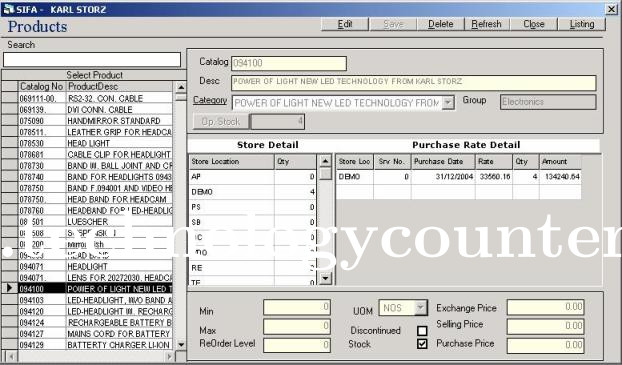The height and width of the screenshot is (365, 622).
Task: Click the Purchase Date column header
Action: click(x=443, y=161)
